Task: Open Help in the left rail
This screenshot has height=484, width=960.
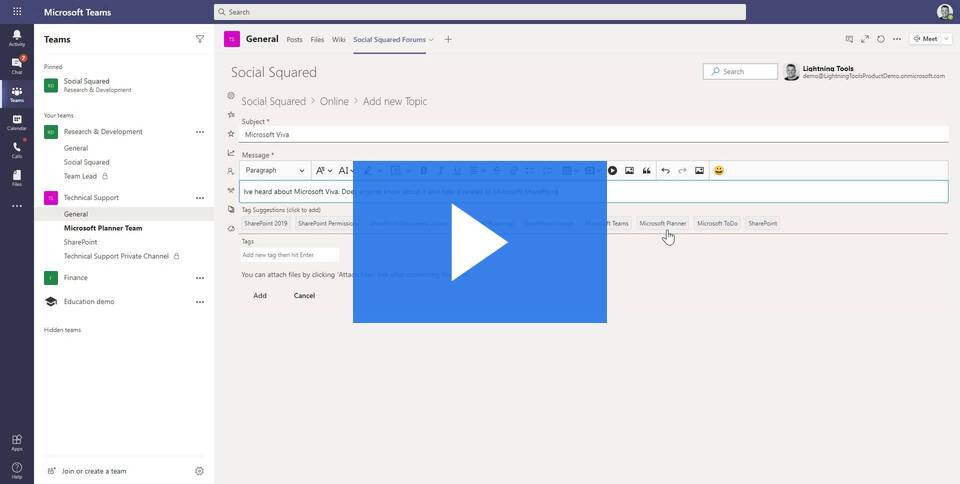Action: [x=17, y=471]
